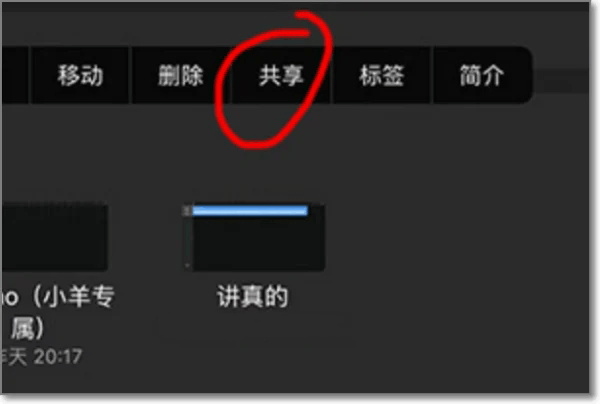Screen dimensions: 600x404
Task: Click the 属） second line of the name
Action: click(x=27, y=329)
